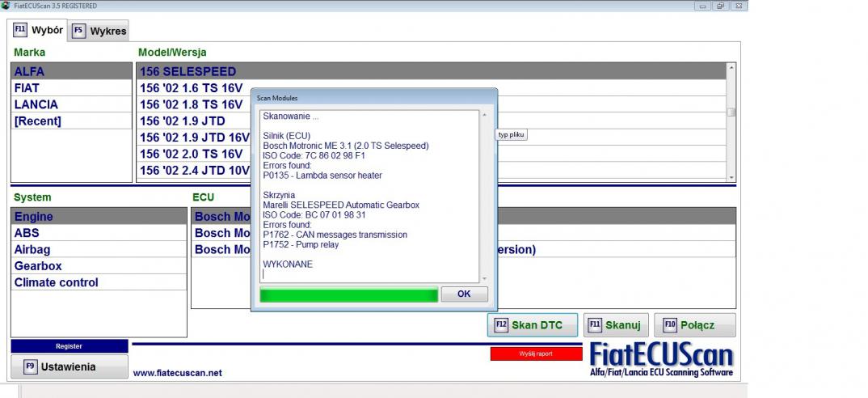This screenshot has height=398, width=868.
Task: Click the 'typ pliku' tooltip label
Action: point(511,135)
